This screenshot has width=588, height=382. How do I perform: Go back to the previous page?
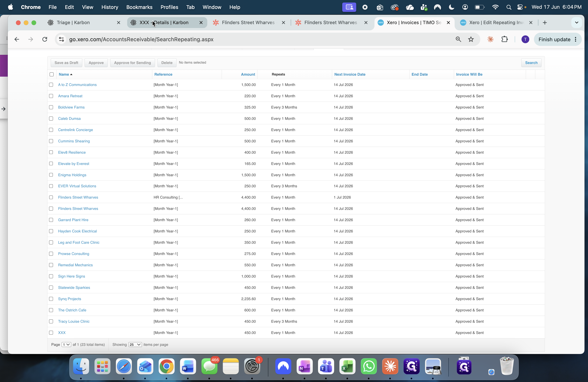click(x=17, y=39)
